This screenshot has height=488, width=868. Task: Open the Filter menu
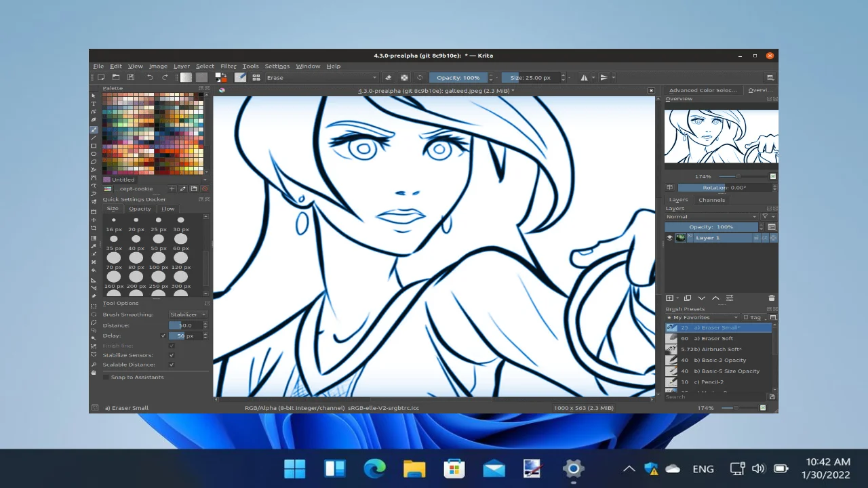(229, 66)
